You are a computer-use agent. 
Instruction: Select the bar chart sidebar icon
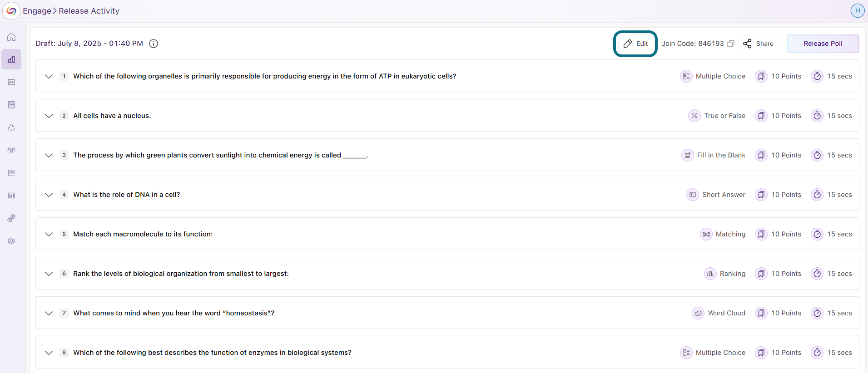(x=11, y=59)
